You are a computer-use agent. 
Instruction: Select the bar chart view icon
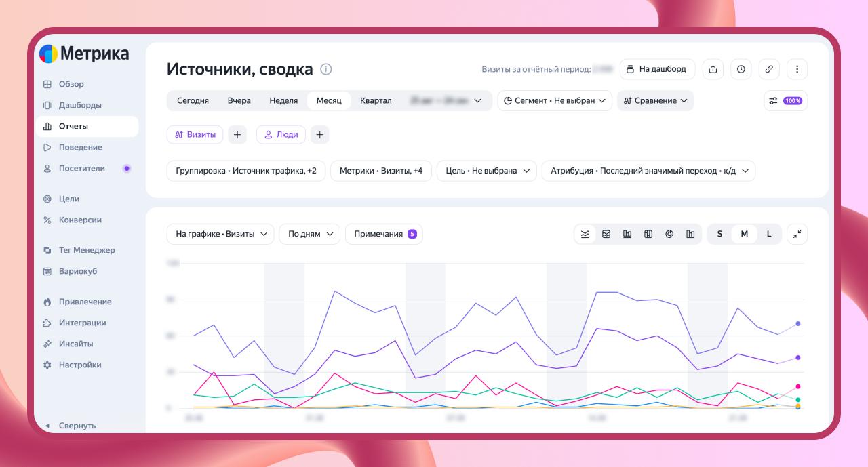click(627, 234)
